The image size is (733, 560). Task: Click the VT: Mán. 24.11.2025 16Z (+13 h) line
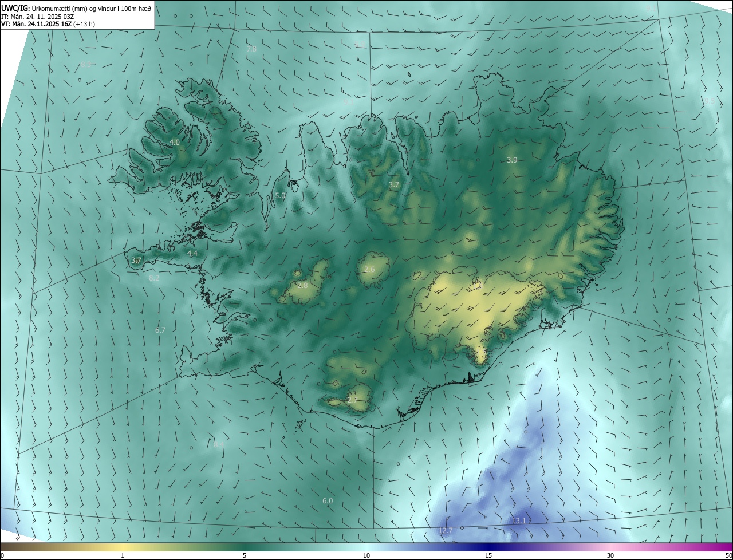[x=48, y=24]
